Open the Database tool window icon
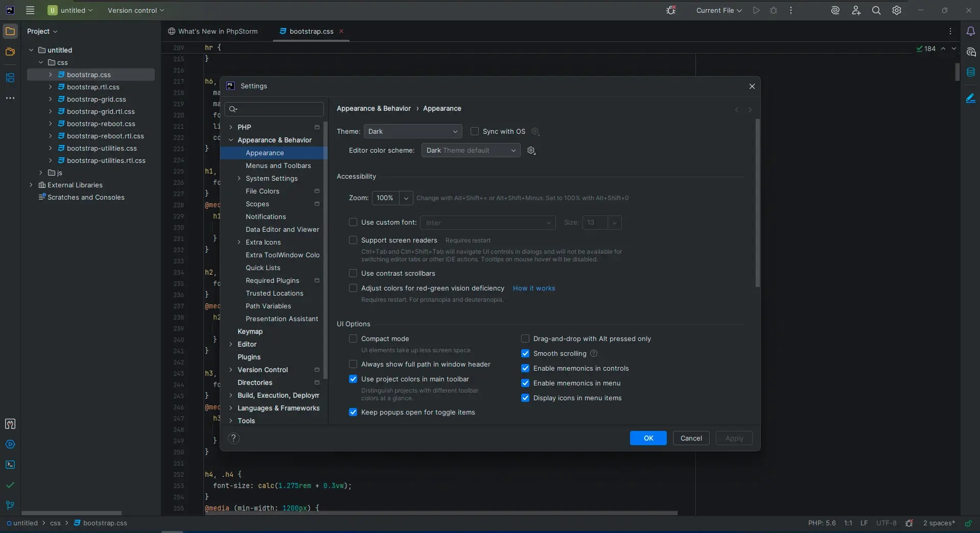This screenshot has height=533, width=980. [x=970, y=72]
